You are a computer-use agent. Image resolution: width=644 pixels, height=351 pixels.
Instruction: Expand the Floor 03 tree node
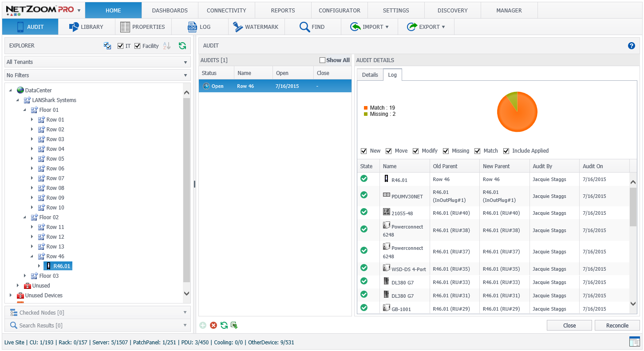point(25,276)
